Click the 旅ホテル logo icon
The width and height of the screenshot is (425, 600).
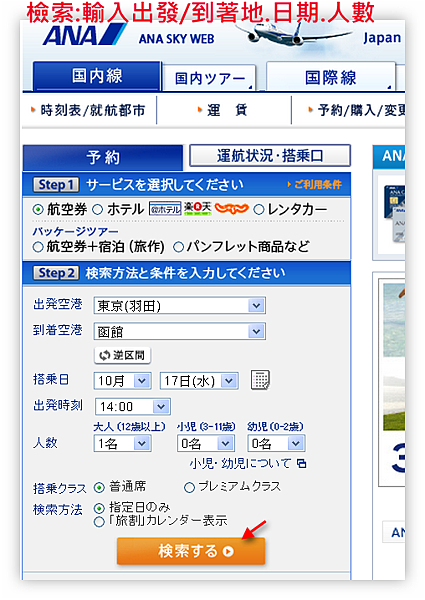point(165,209)
